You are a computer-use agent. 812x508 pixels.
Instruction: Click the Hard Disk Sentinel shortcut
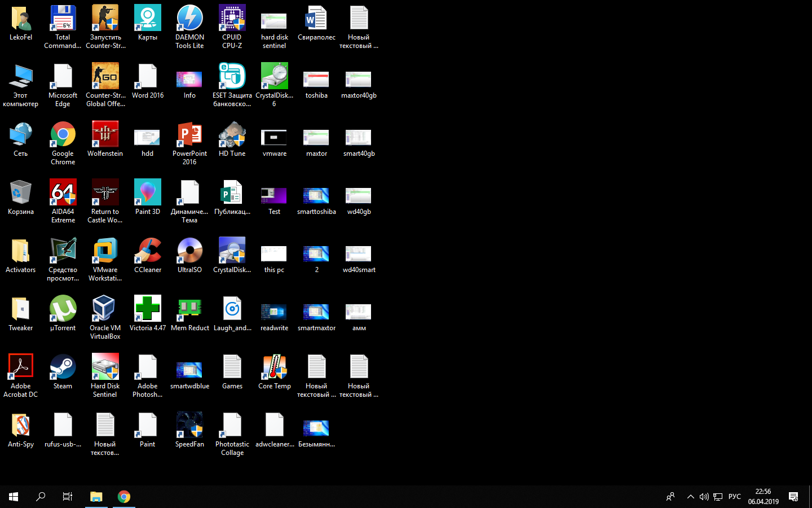(105, 367)
